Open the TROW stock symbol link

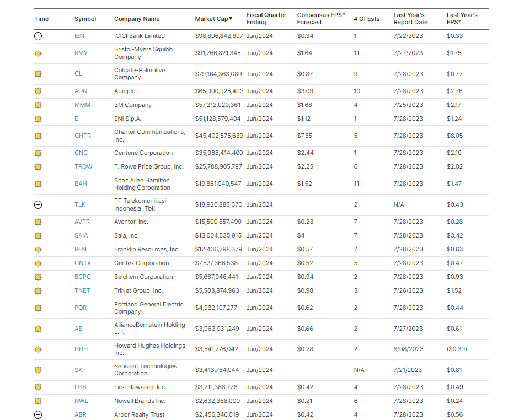coord(83,166)
